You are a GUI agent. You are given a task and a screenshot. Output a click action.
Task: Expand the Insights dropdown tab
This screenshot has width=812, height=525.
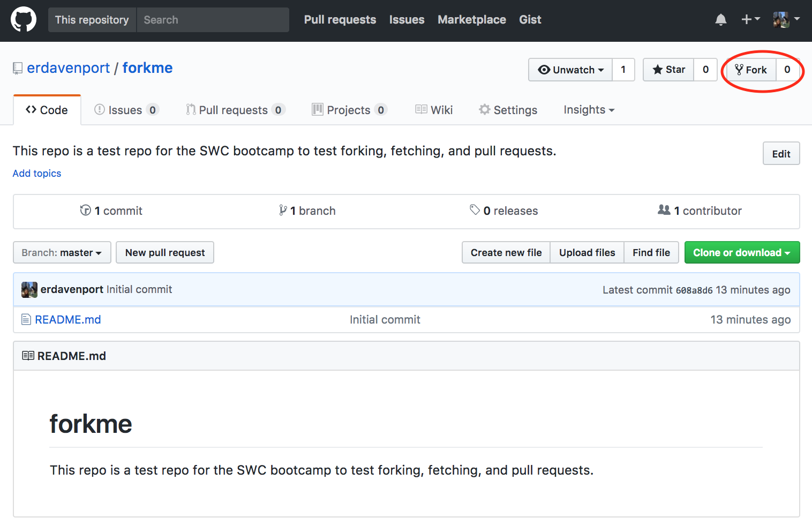[x=589, y=110]
